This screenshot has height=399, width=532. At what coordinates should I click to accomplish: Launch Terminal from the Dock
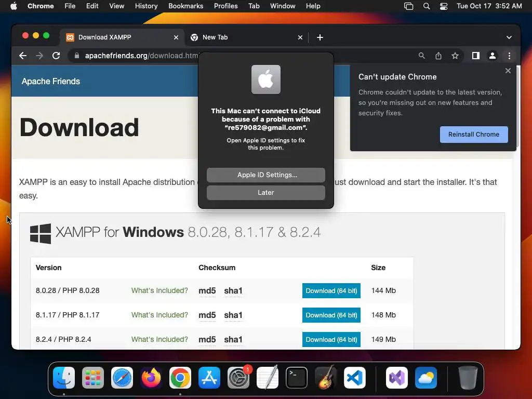pos(297,378)
